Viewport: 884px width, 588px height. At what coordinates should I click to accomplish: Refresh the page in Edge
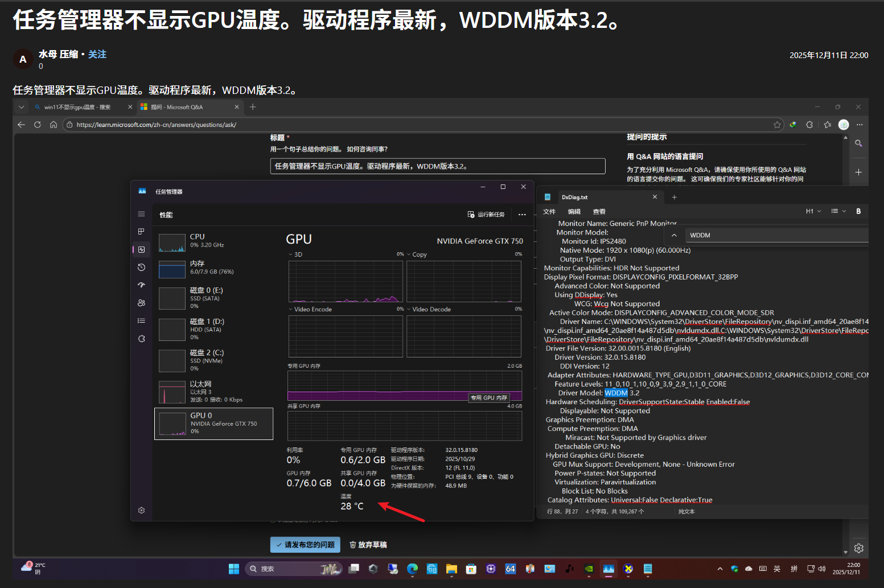(38, 125)
